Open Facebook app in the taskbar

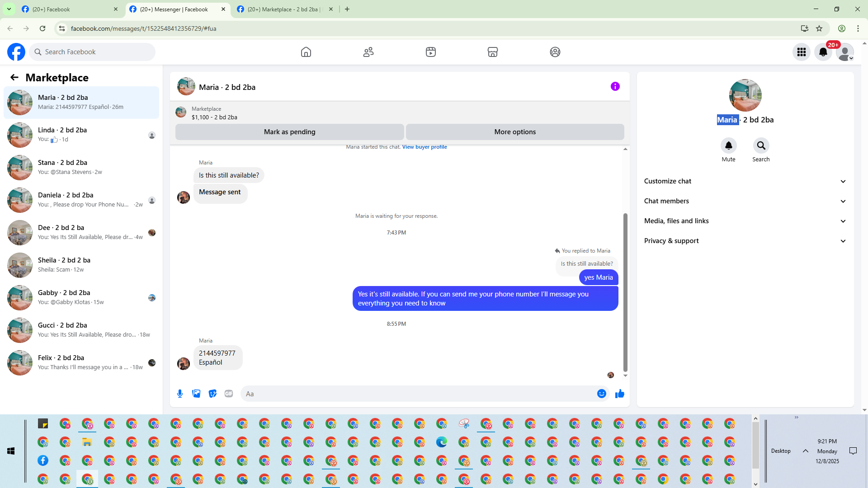pyautogui.click(x=43, y=460)
